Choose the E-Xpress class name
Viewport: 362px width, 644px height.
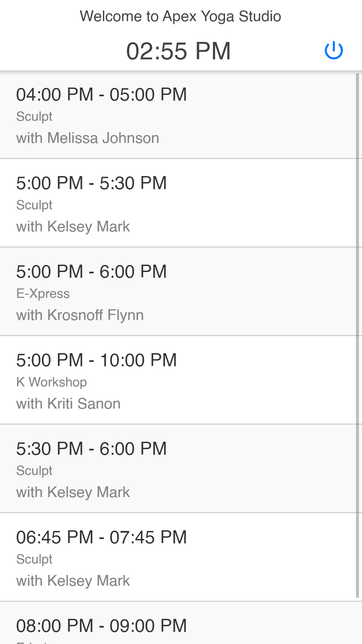pos(43,294)
